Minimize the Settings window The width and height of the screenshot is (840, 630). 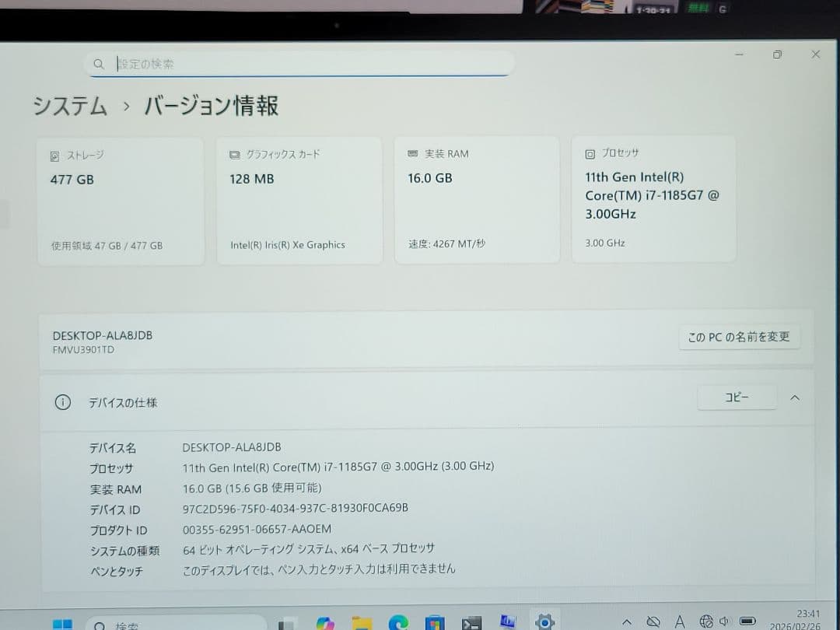pos(740,54)
